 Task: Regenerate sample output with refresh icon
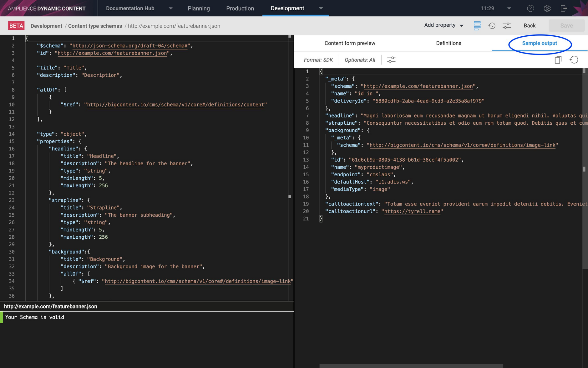point(574,60)
